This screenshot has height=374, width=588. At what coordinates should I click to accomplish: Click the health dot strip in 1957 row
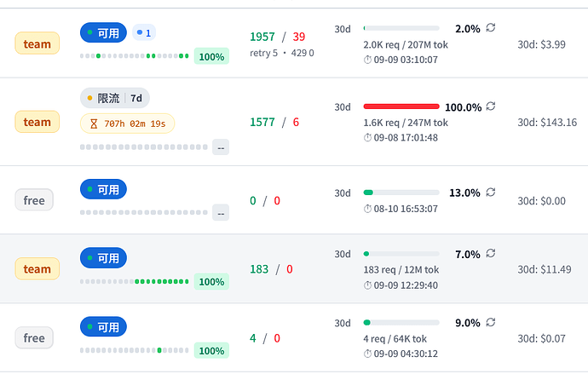[135, 56]
